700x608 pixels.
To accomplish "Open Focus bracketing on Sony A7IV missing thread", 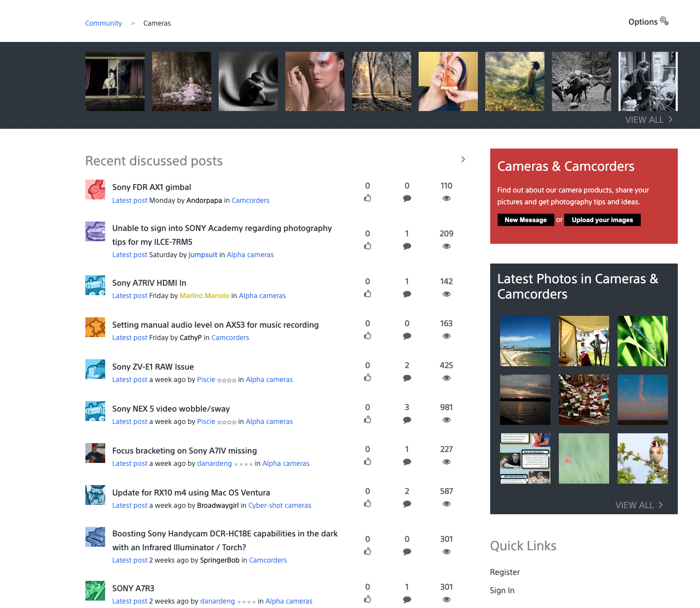I will point(185,451).
